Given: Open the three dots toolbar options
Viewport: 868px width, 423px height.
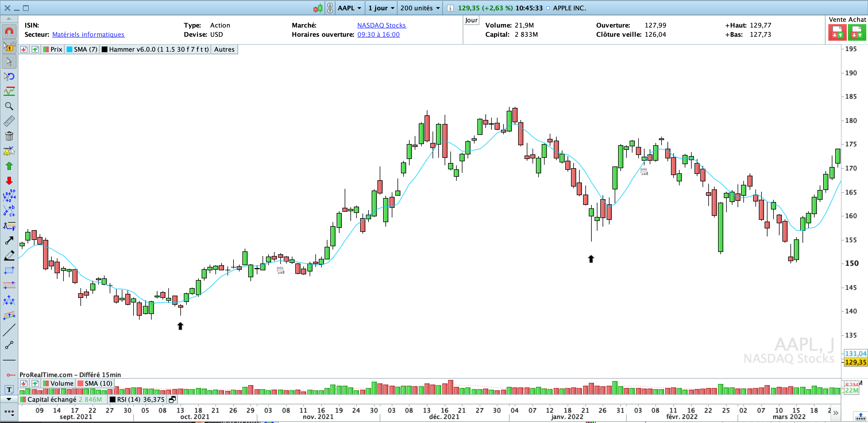Looking at the screenshot, I should pyautogui.click(x=9, y=412).
